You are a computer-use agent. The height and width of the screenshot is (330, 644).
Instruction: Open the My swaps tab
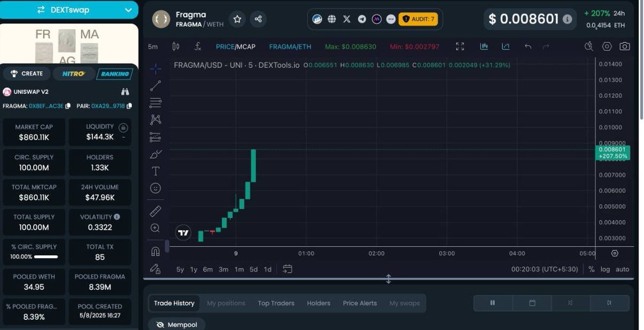click(x=405, y=303)
